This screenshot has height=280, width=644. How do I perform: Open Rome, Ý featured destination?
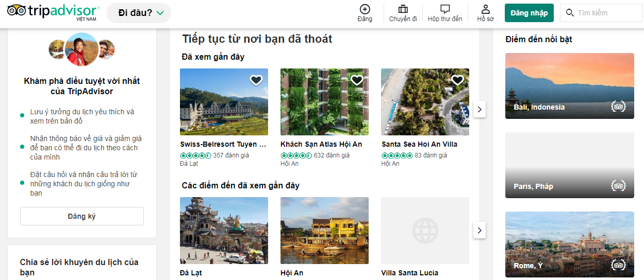click(570, 246)
